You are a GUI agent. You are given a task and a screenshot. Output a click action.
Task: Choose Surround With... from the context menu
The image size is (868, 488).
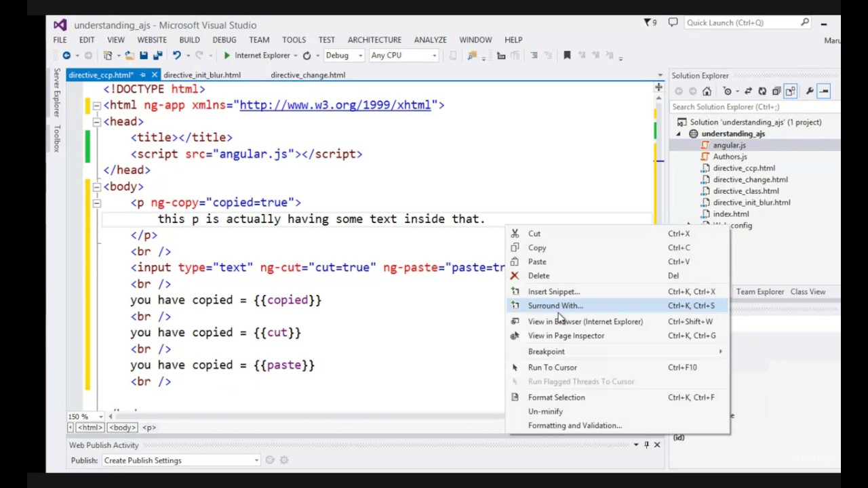point(618,306)
